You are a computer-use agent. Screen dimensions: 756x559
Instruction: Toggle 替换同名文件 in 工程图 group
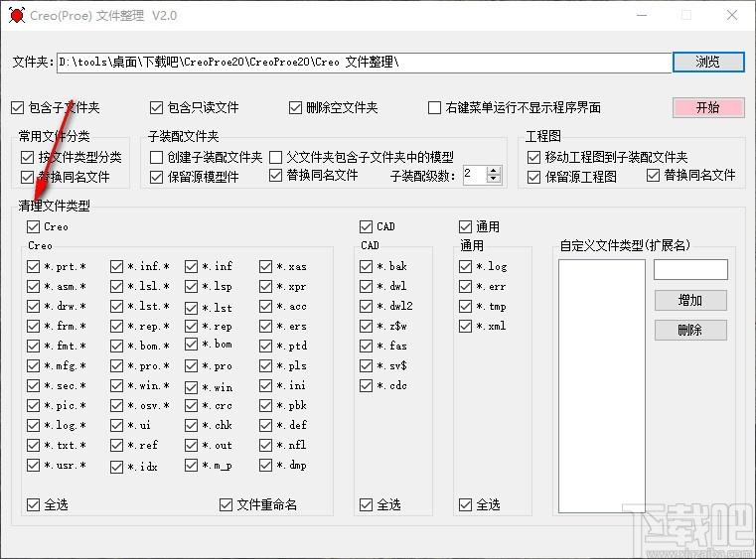click(653, 176)
